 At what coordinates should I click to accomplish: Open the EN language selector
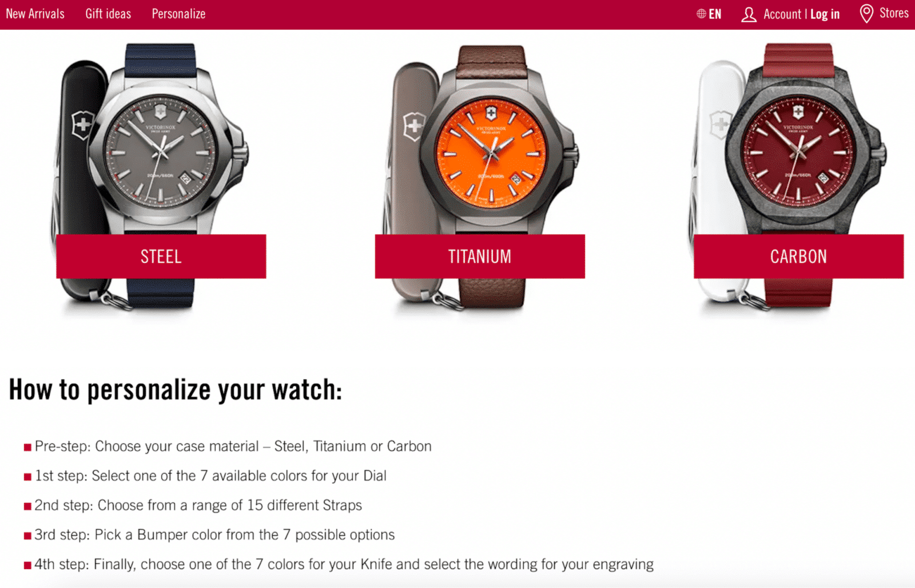[x=715, y=14]
